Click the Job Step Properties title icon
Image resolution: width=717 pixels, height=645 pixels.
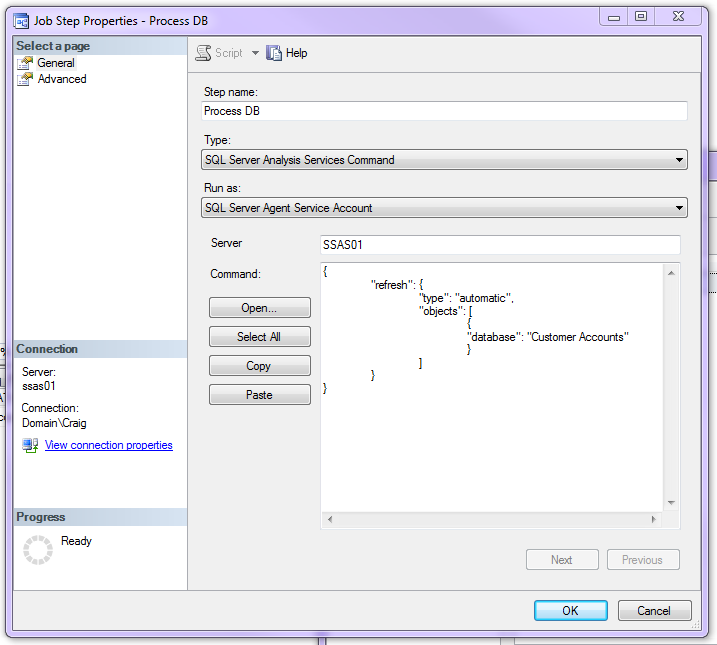[x=21, y=21]
